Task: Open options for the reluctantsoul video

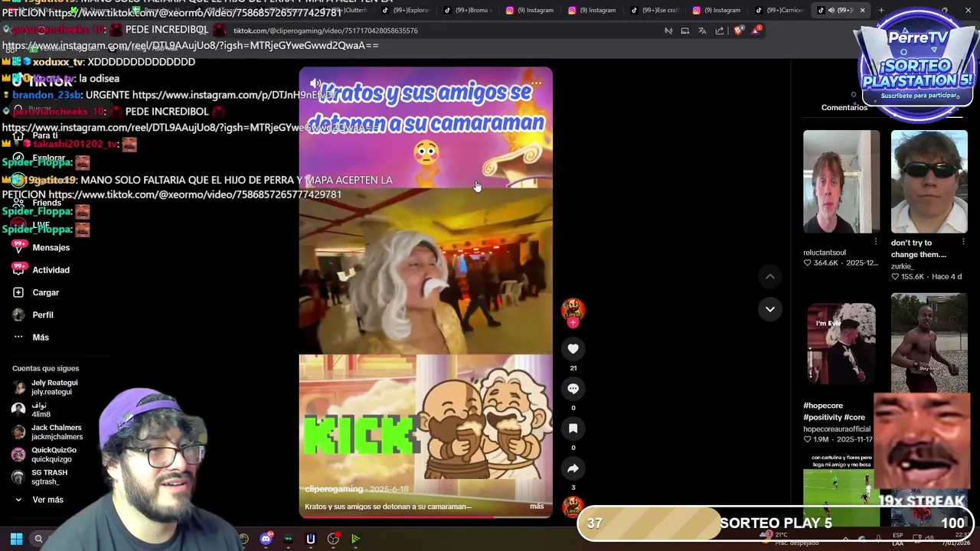Action: [x=876, y=242]
